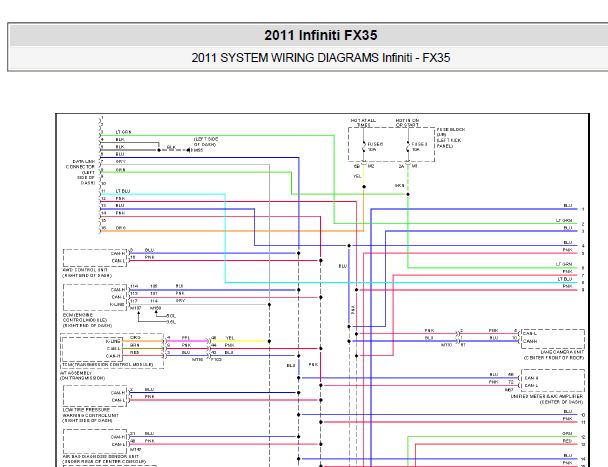Click the ECM "K-LINE" terminal label
This screenshot has height=467, width=608.
[x=117, y=304]
